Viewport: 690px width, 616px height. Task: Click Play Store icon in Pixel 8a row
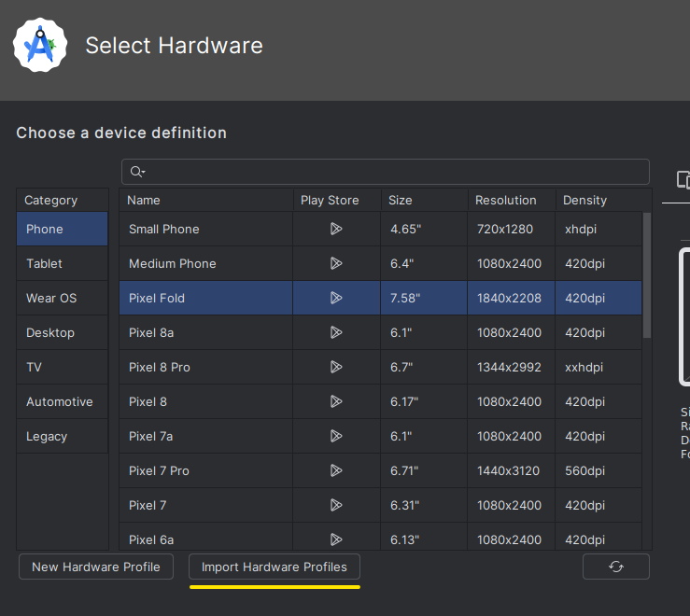click(336, 332)
